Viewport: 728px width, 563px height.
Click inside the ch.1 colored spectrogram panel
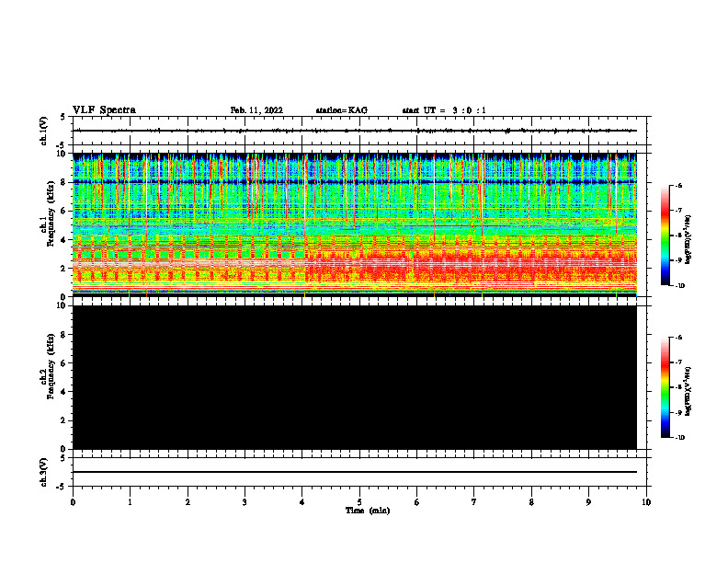[354, 224]
